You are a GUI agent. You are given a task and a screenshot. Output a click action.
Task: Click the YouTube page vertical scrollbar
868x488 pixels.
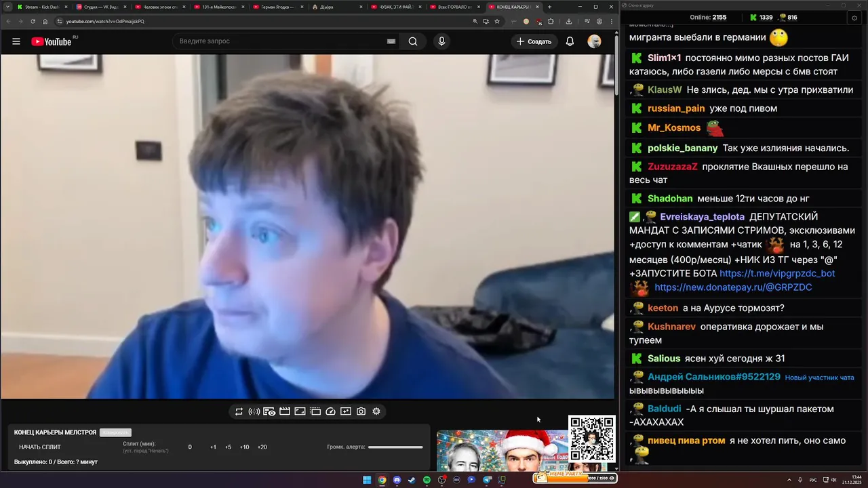[616, 65]
